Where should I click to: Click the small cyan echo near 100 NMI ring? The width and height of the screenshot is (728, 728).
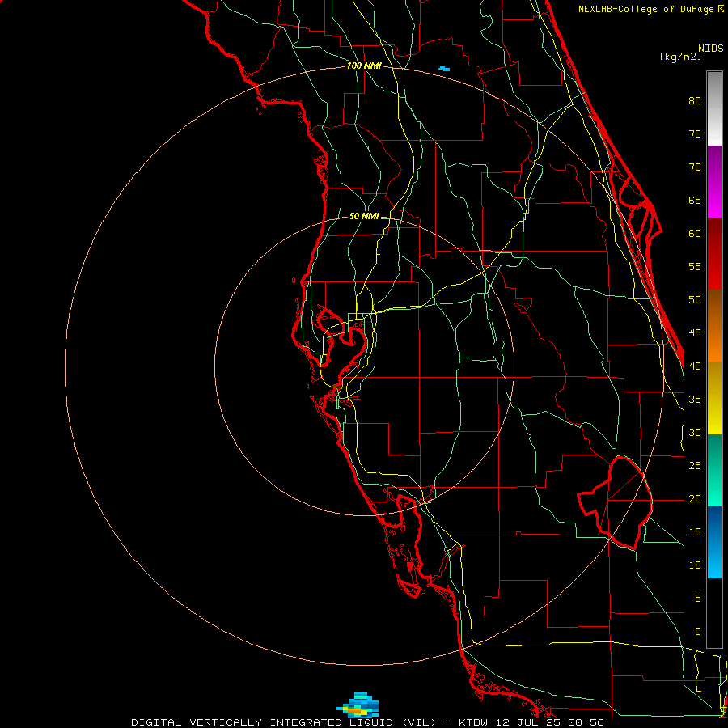tap(444, 69)
